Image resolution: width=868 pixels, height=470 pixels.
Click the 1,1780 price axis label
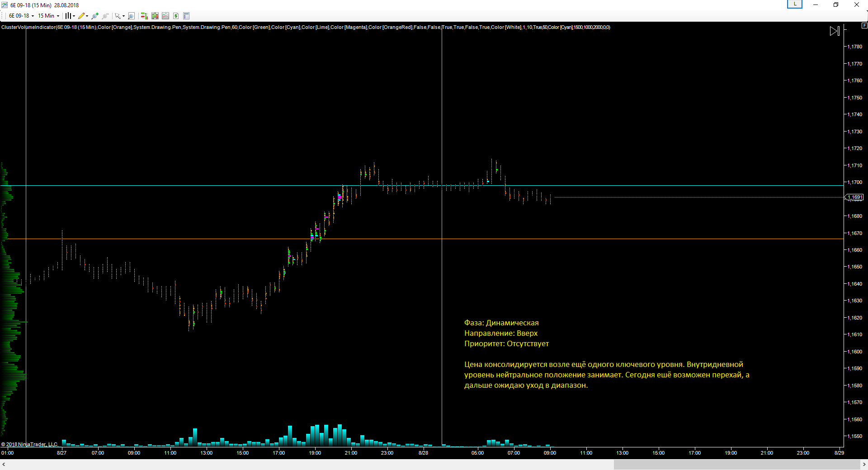coord(854,47)
